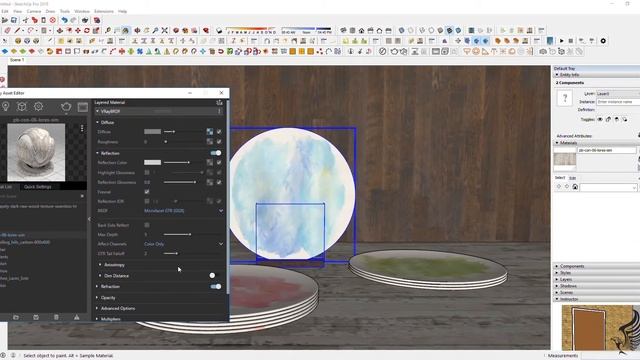Expand the Shadows tray panel
Image resolution: width=640 pixels, height=360 pixels.
(597, 286)
